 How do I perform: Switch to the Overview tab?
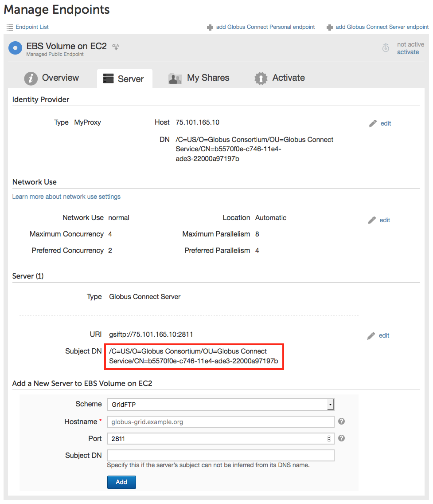pos(52,78)
